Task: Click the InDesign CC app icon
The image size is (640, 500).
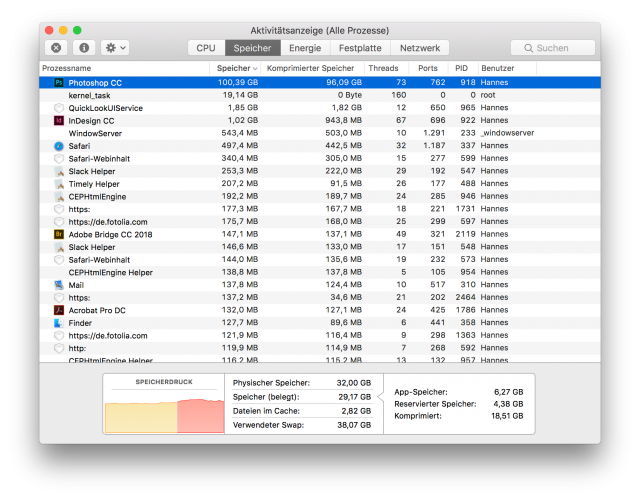Action: point(59,120)
